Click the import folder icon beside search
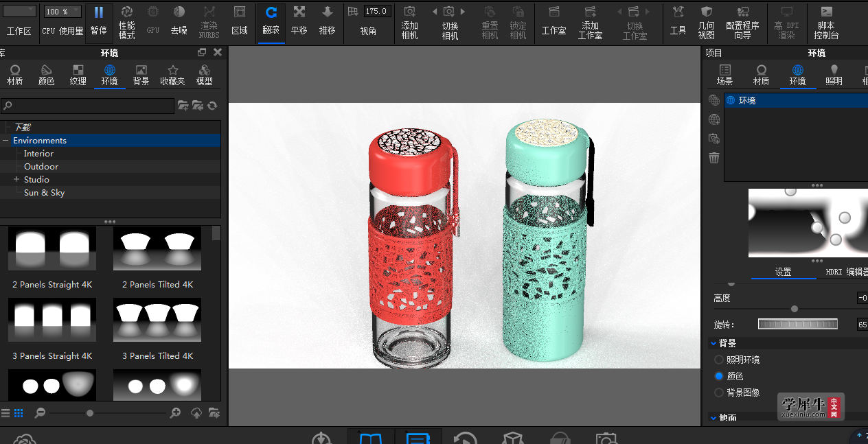 (198, 106)
